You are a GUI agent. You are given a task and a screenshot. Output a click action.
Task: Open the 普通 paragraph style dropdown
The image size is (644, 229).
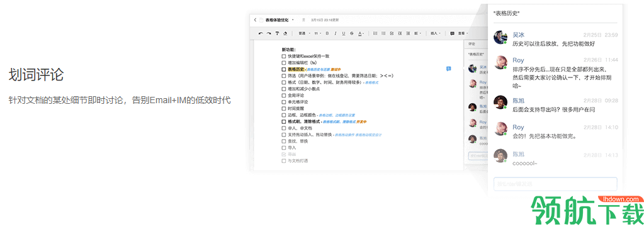(304, 33)
